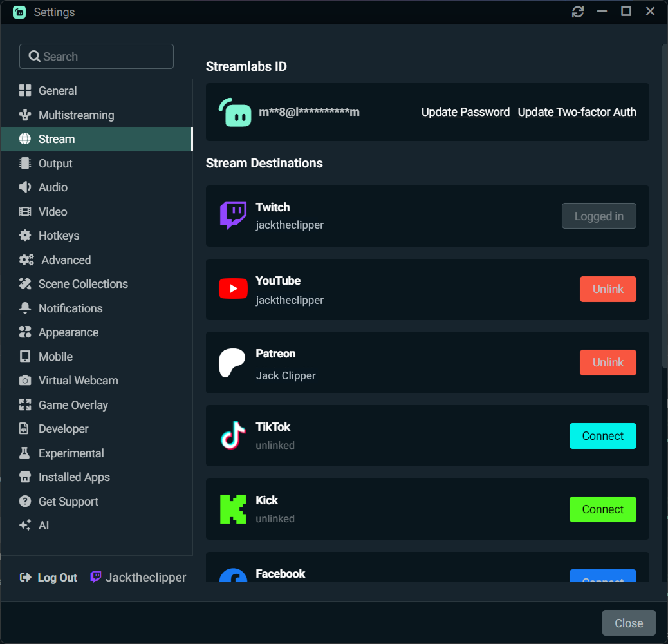Unlink the YouTube account

coord(608,289)
